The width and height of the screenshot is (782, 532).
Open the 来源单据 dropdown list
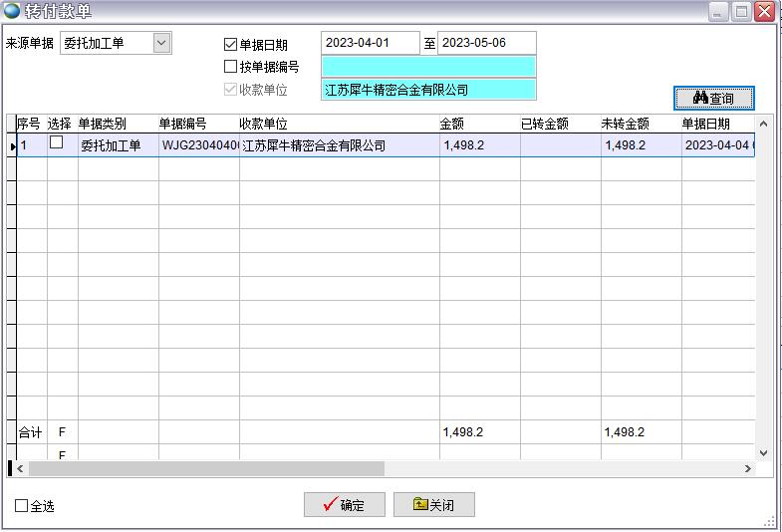pos(162,43)
